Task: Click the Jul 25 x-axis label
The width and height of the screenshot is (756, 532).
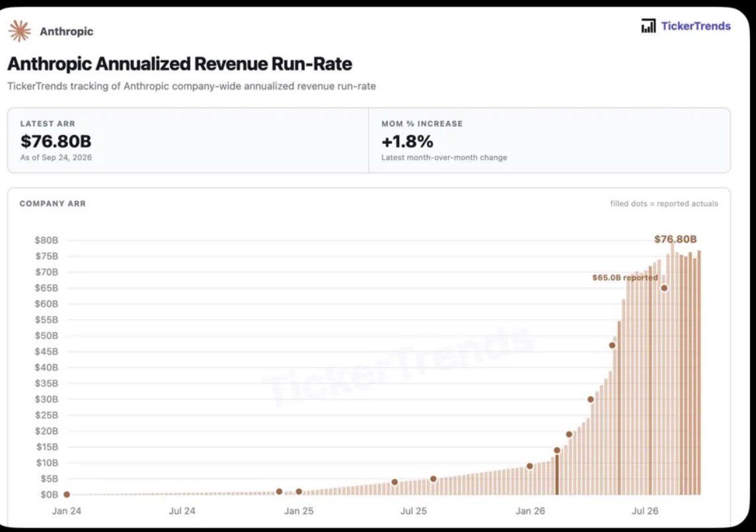Action: click(413, 511)
